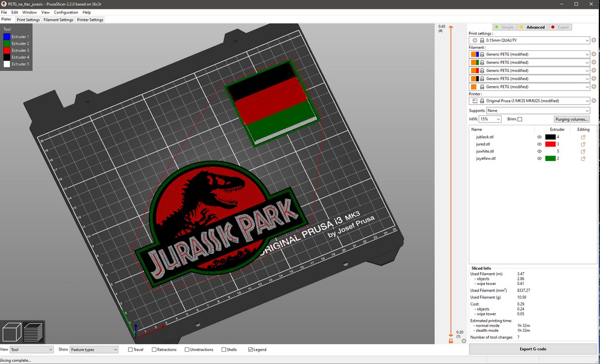Open filament dropdown with black color tag
The width and height of the screenshot is (600, 364).
[x=530, y=78]
